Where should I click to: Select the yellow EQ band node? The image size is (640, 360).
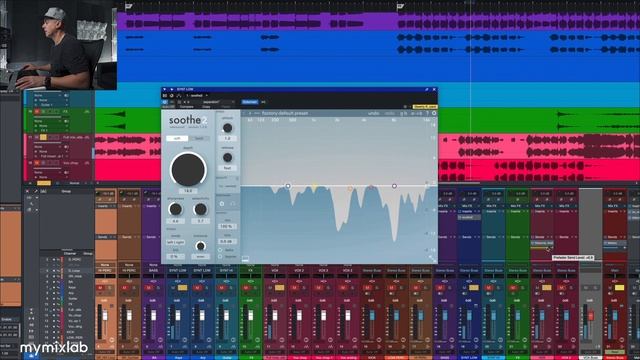(314, 187)
